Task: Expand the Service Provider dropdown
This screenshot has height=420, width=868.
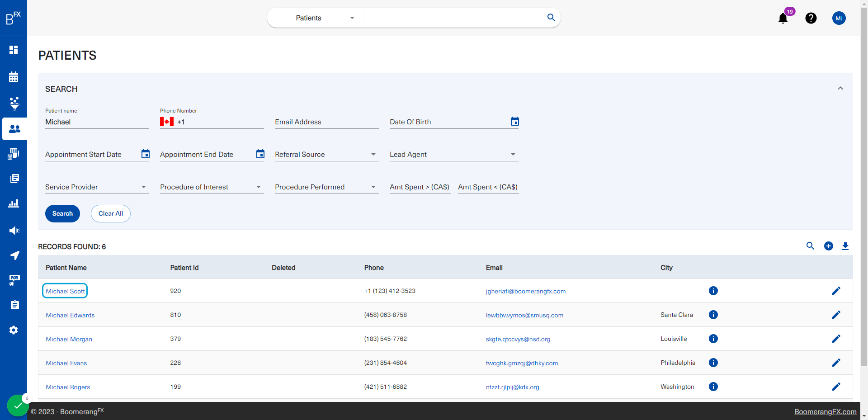Action: [x=97, y=187]
